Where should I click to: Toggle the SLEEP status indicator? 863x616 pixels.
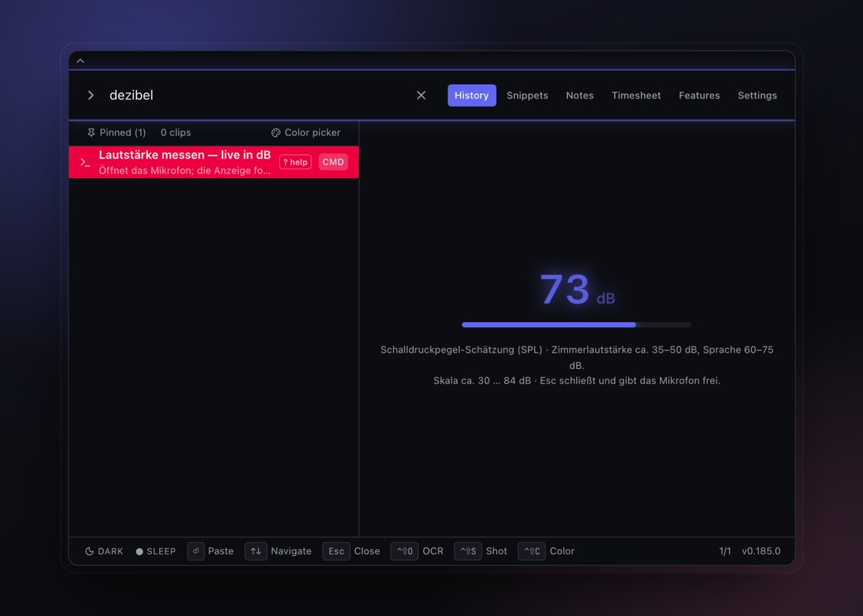click(x=156, y=551)
